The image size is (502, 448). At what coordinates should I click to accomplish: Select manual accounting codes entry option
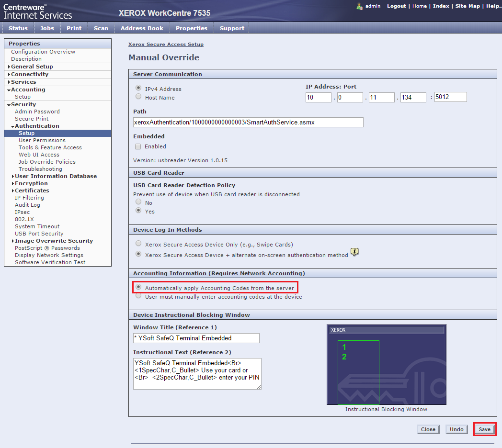pyautogui.click(x=138, y=296)
